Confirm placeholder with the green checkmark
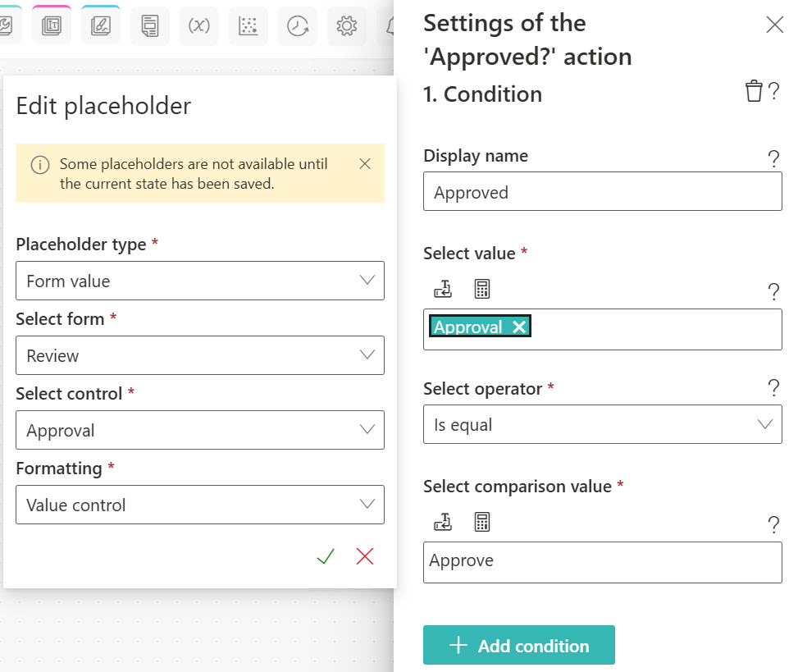This screenshot has width=798, height=672. click(326, 557)
